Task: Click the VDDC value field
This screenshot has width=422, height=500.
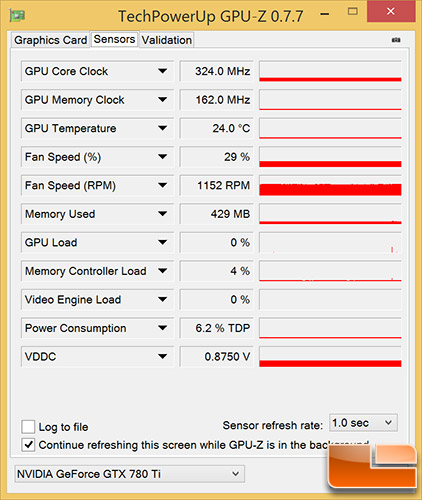Action: (217, 357)
